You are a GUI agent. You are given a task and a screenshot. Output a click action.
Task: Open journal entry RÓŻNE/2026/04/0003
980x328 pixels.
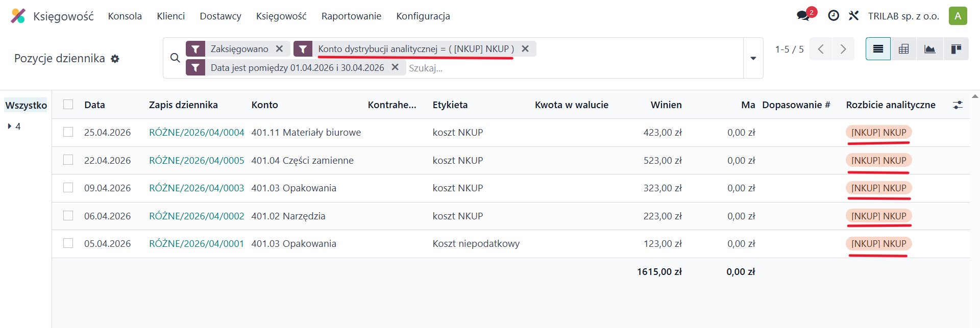tap(197, 188)
